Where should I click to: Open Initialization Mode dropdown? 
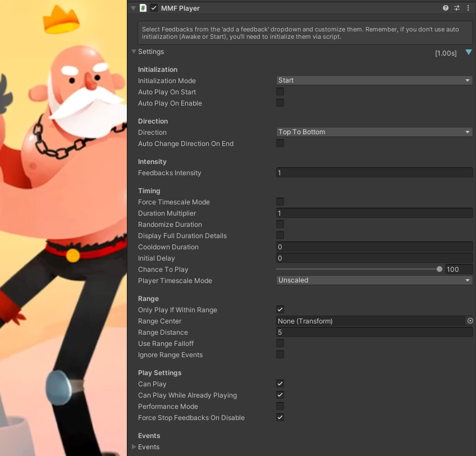click(x=374, y=80)
